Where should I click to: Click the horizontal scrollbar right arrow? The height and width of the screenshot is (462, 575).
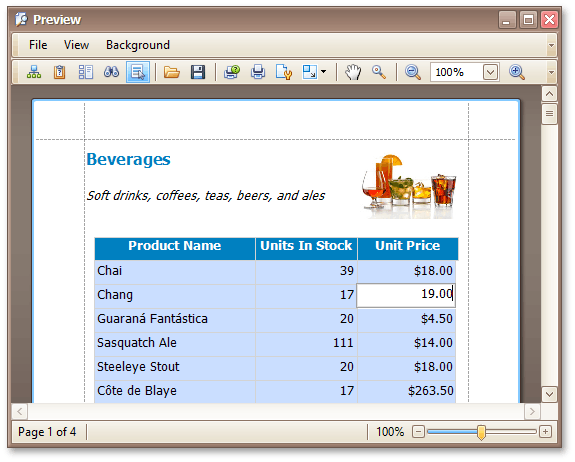click(532, 411)
